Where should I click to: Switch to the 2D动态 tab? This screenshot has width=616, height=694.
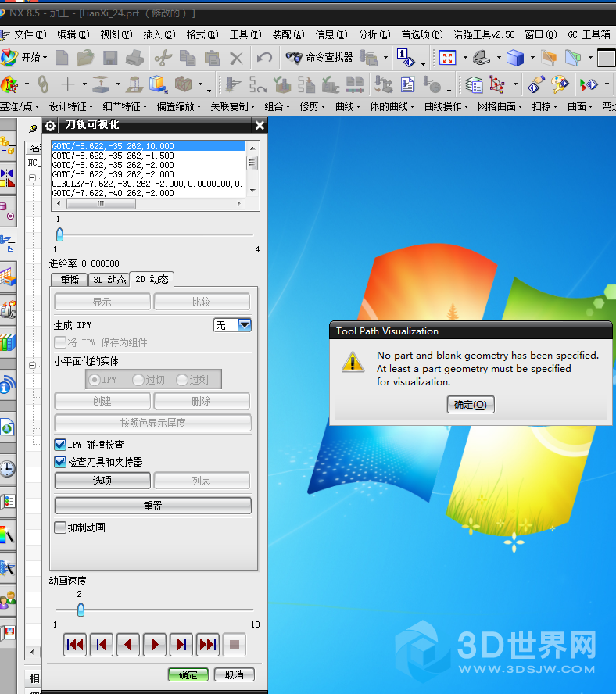(x=152, y=279)
